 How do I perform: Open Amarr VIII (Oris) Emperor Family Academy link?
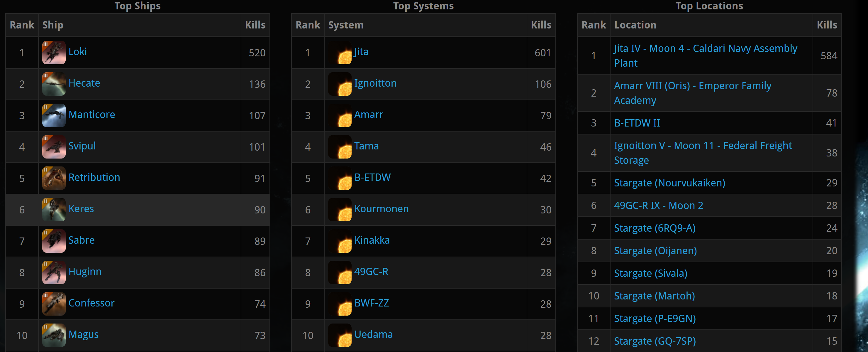(x=692, y=93)
